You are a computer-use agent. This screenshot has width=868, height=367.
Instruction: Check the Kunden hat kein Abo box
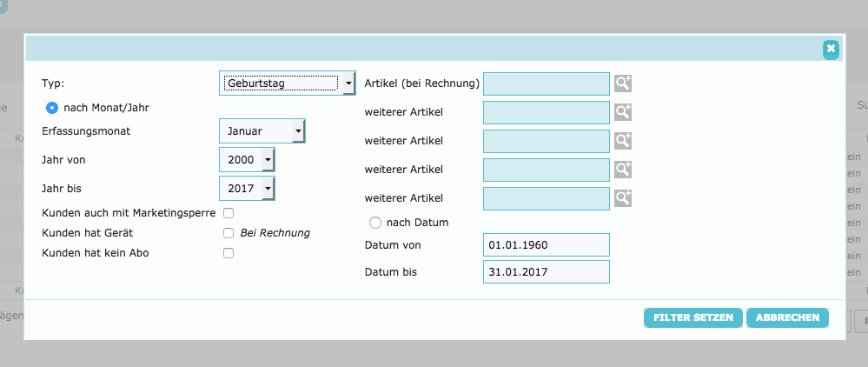[229, 253]
